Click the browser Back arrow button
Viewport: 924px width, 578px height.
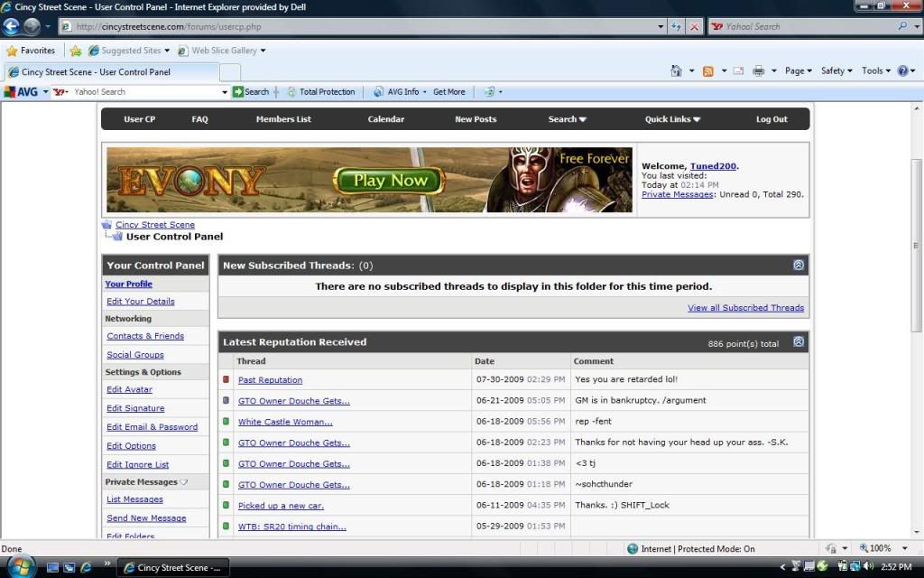coord(12,27)
